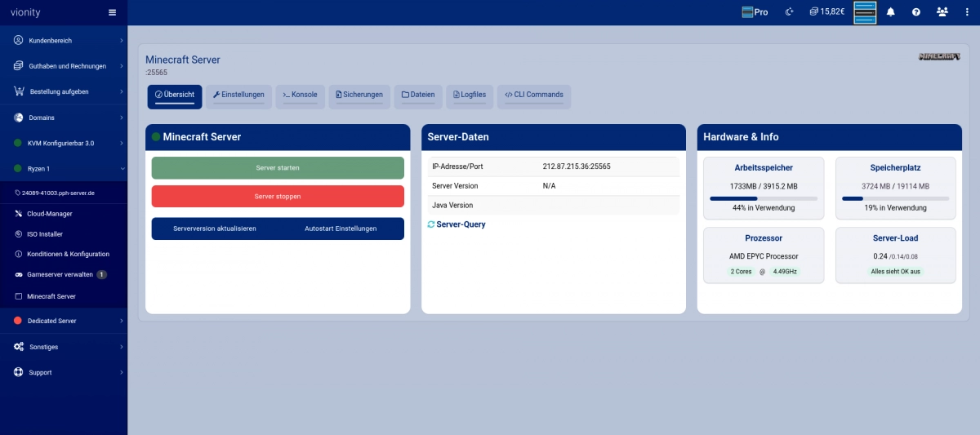
Task: Click Serverversion aktualisieren
Action: pos(215,229)
